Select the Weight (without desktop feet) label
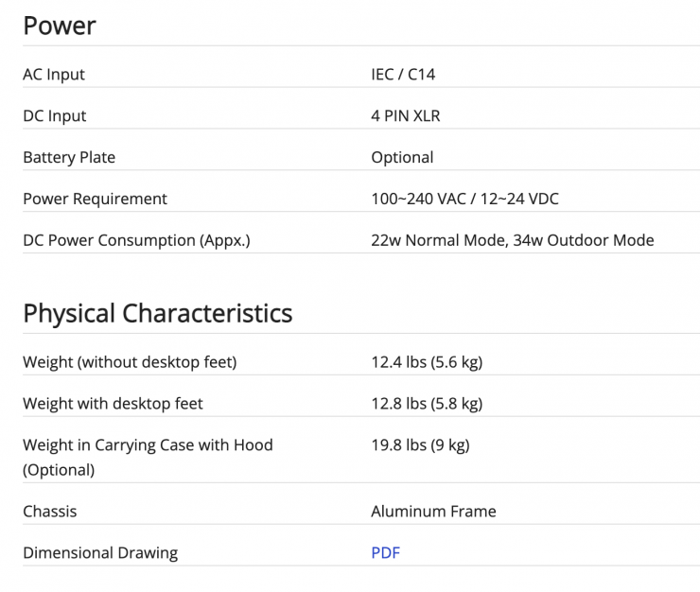Image resolution: width=700 pixels, height=592 pixels. 130,362
